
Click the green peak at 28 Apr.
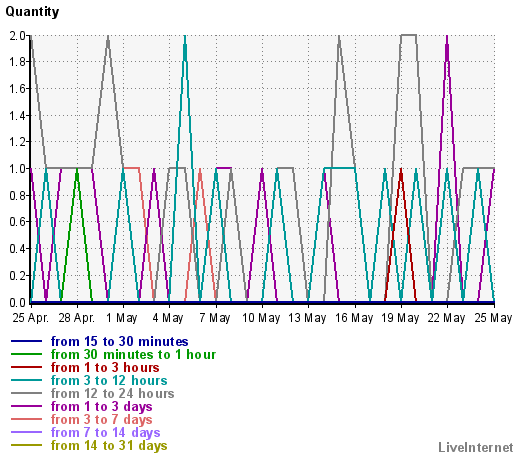pos(77,169)
